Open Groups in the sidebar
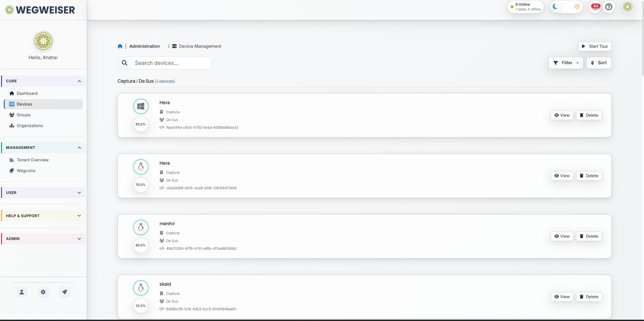Image resolution: width=644 pixels, height=321 pixels. click(24, 115)
